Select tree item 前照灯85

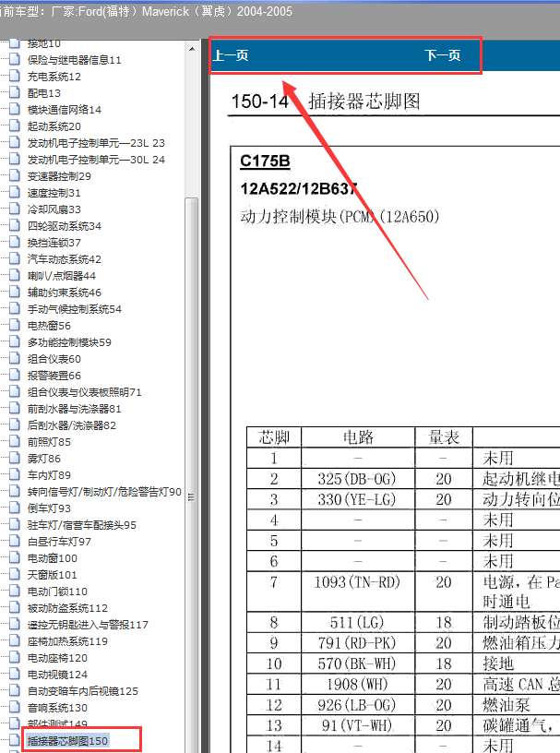[49, 442]
